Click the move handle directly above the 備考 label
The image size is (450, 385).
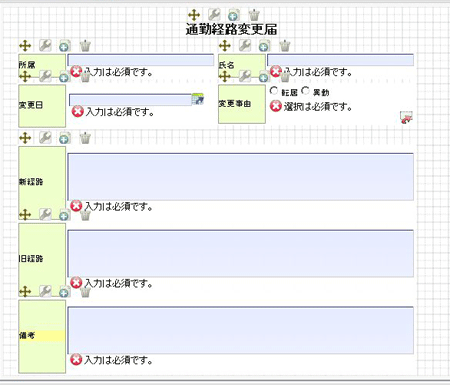25,291
